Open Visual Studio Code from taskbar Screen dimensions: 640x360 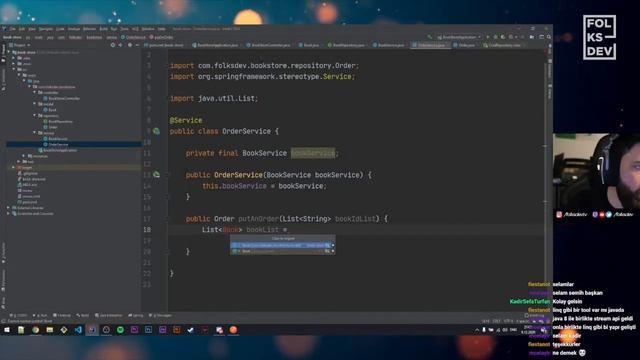tap(78, 330)
